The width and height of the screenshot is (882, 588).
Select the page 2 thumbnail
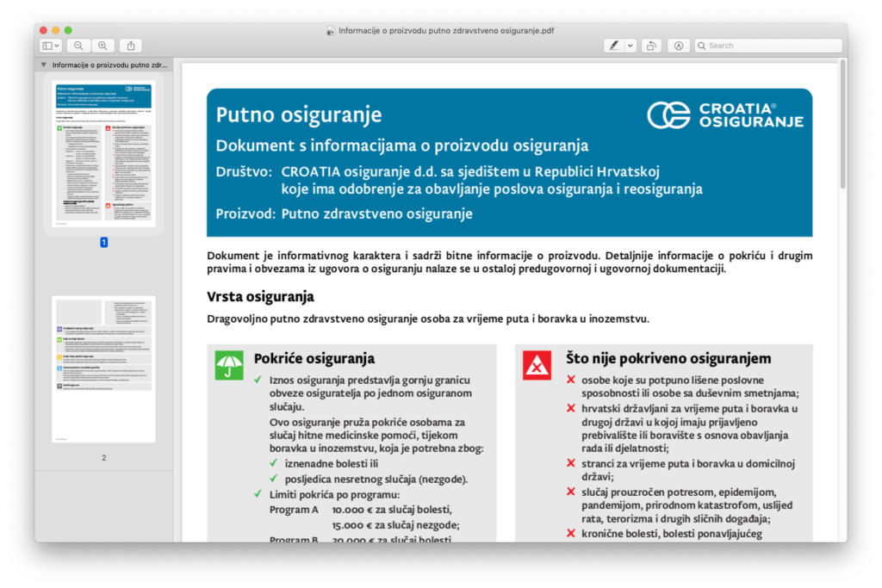click(x=103, y=369)
